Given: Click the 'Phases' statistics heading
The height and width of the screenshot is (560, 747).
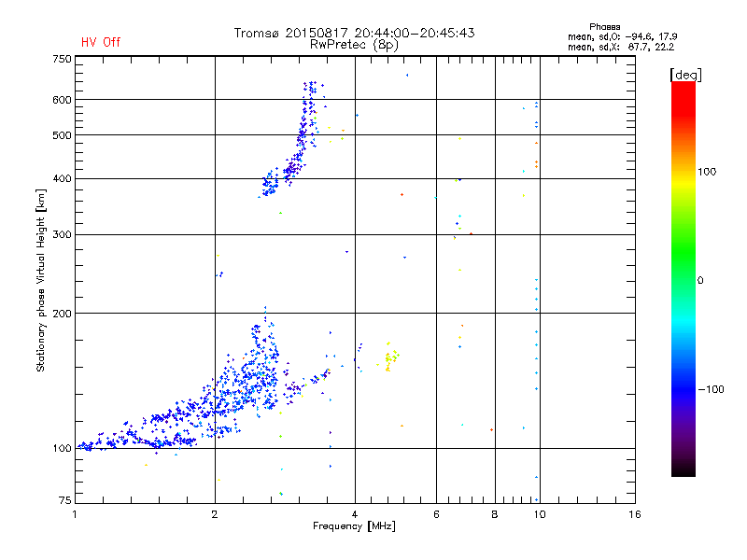Looking at the screenshot, I should 604,27.
